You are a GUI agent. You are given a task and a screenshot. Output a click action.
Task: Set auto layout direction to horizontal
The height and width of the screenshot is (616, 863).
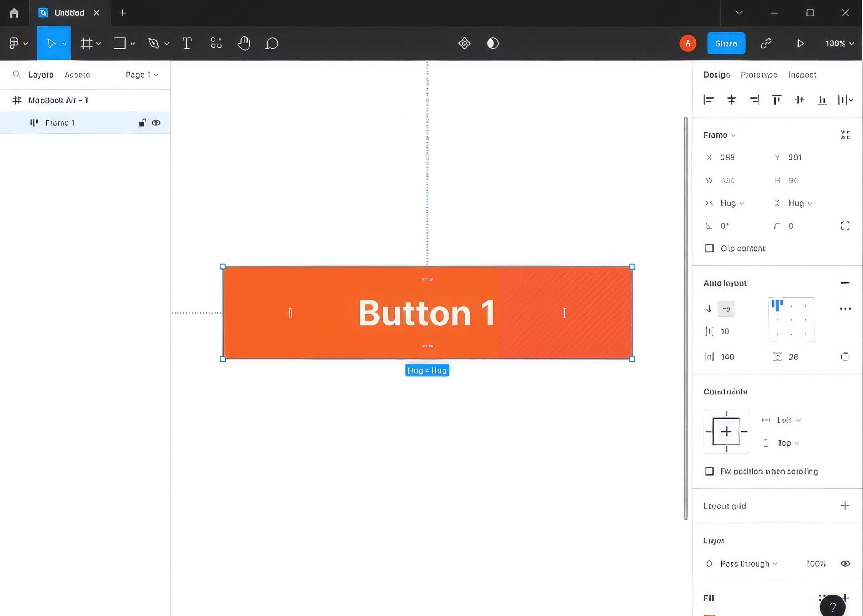tap(726, 309)
